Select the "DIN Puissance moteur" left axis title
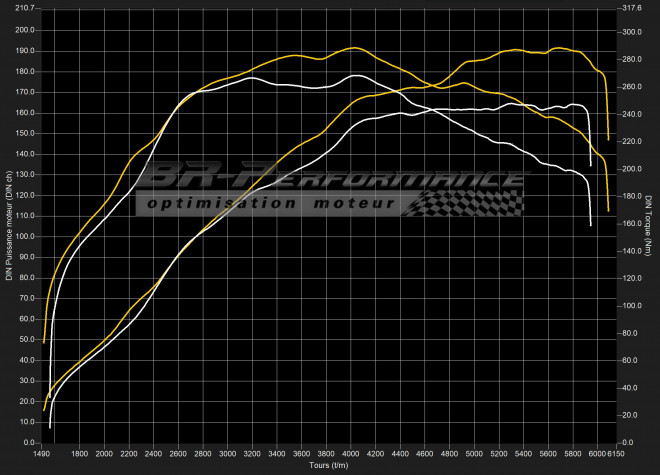This screenshot has height=475, width=660. pos(9,225)
